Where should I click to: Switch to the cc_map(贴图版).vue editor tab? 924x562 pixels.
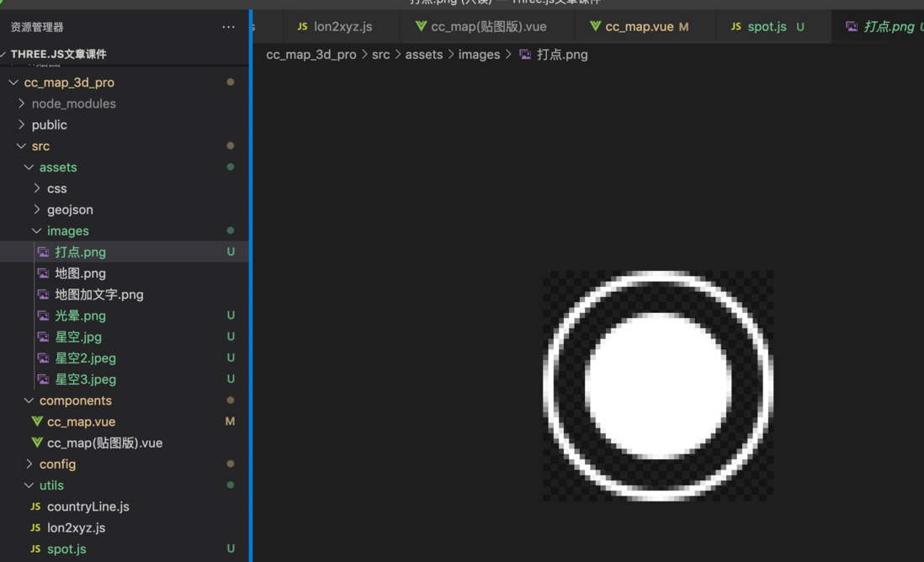click(x=487, y=27)
